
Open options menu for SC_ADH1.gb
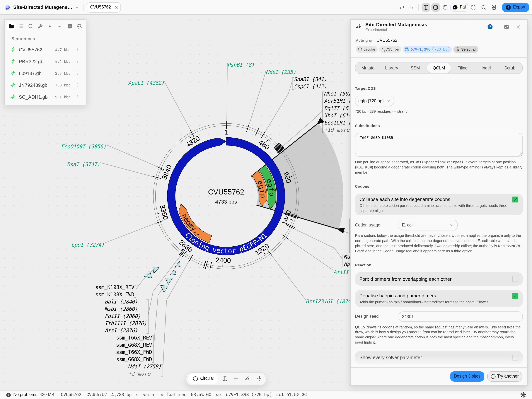coord(77,97)
